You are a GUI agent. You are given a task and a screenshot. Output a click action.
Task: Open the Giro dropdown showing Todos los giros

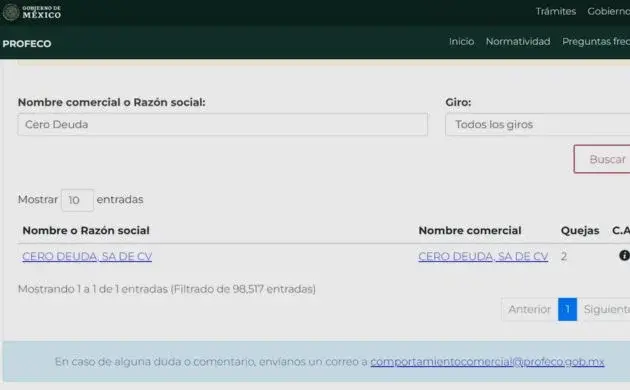(x=538, y=125)
